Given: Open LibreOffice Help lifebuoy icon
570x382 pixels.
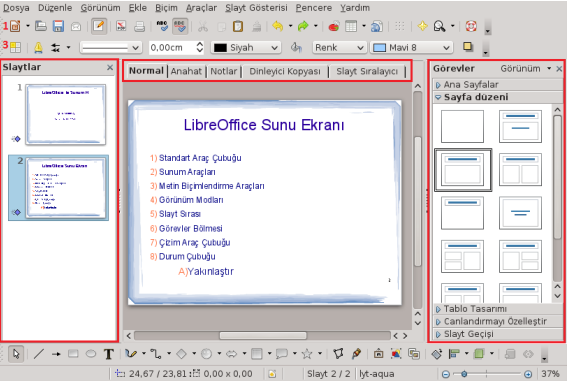Looking at the screenshot, I should pos(471,26).
